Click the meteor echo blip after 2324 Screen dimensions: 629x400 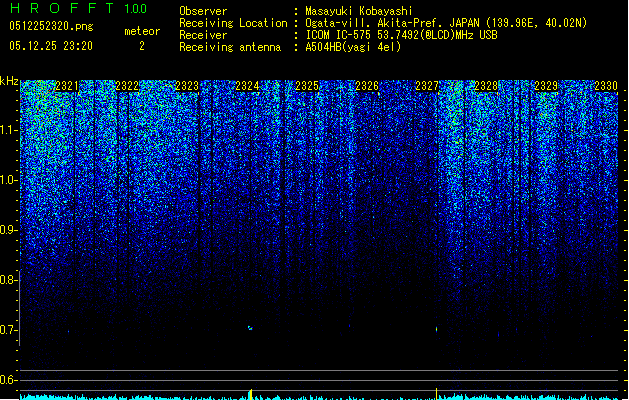click(250, 328)
